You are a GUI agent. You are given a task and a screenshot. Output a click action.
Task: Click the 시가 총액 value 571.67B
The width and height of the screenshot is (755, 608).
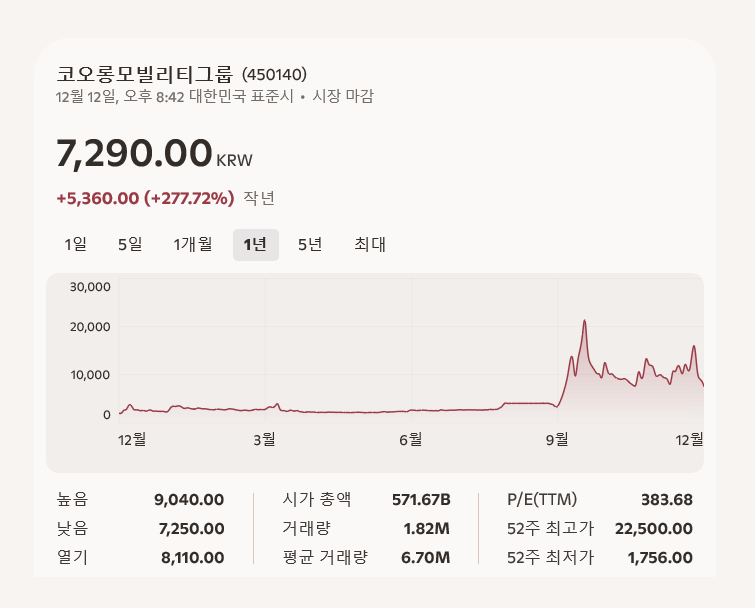pos(421,500)
